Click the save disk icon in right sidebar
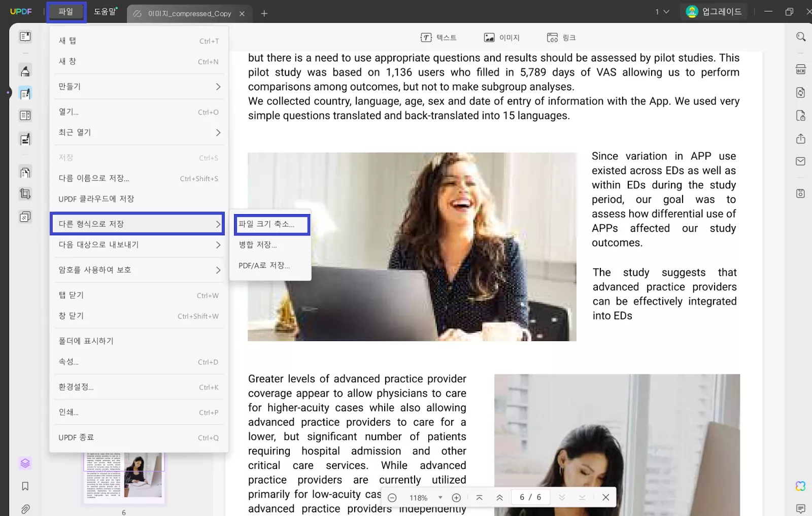This screenshot has width=812, height=516. pos(801,193)
